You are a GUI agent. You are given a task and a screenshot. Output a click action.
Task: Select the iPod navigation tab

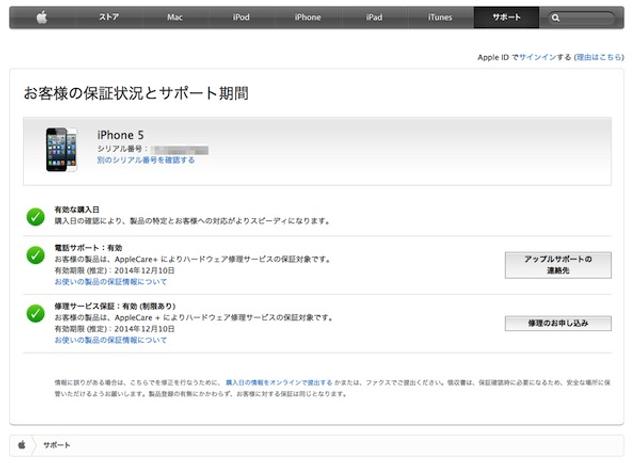coord(241,17)
